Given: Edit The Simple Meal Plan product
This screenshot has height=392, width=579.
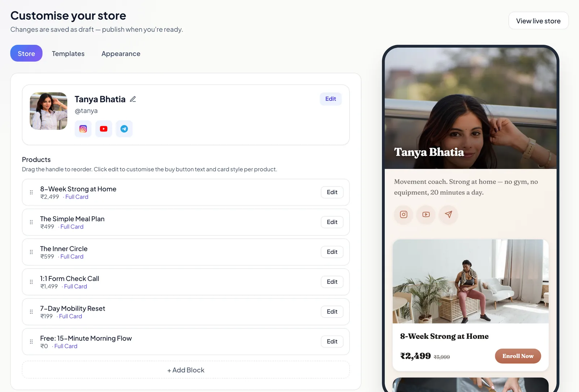Looking at the screenshot, I should point(332,222).
